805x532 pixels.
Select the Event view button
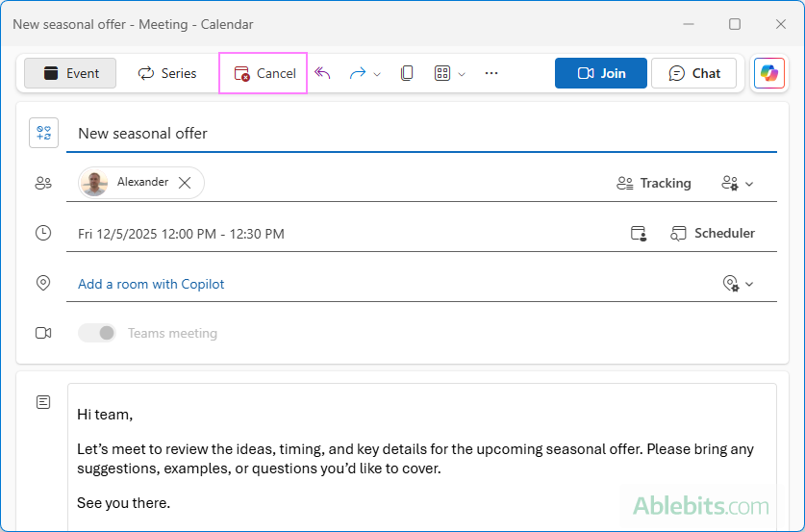click(70, 73)
